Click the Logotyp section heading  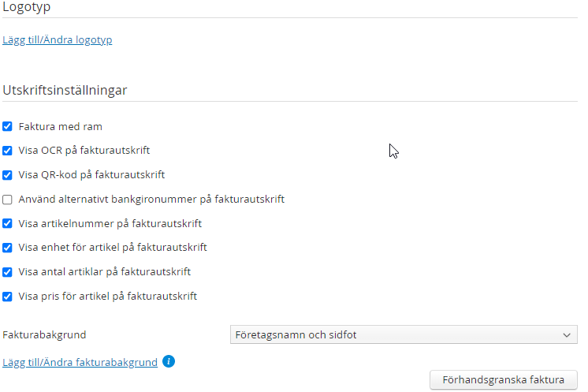click(28, 7)
